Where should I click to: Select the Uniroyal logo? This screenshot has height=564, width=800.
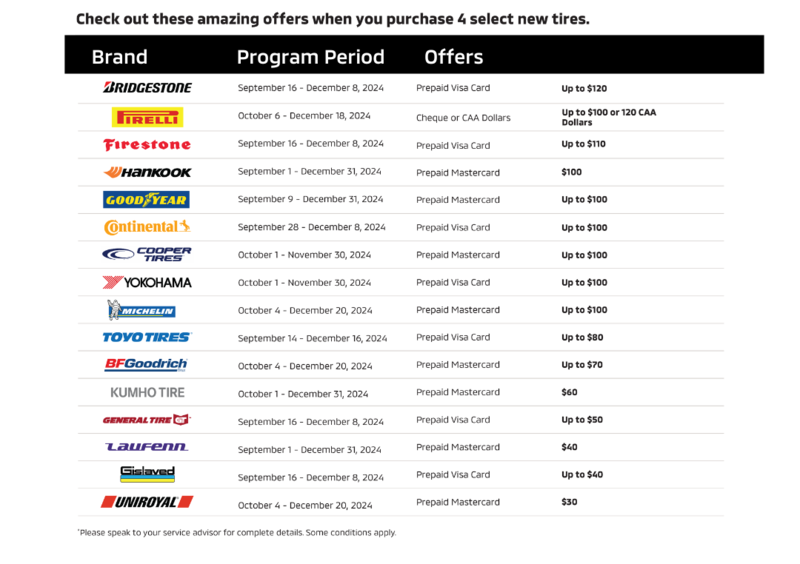pyautogui.click(x=147, y=502)
